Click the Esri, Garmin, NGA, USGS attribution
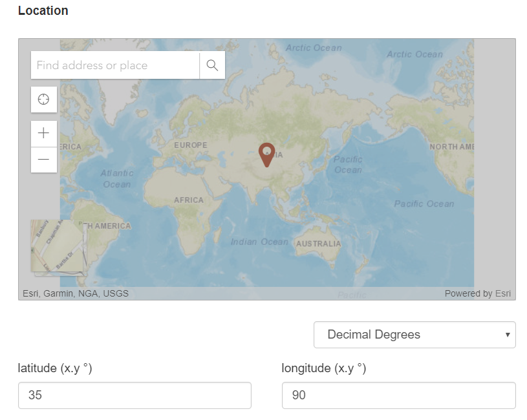Screen dimensions: 527x420 [x=76, y=293]
